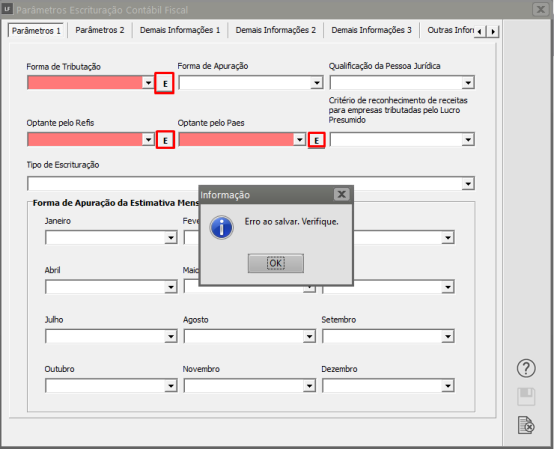The image size is (554, 449).
Task: Click the help question mark icon
Action: (x=526, y=368)
